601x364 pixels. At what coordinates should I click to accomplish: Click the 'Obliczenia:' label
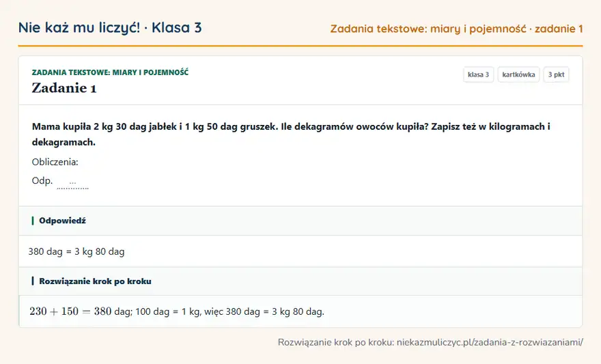pos(55,162)
